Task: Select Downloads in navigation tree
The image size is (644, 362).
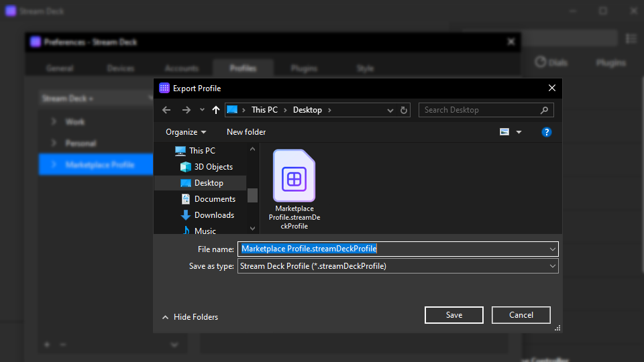Action: pos(214,215)
